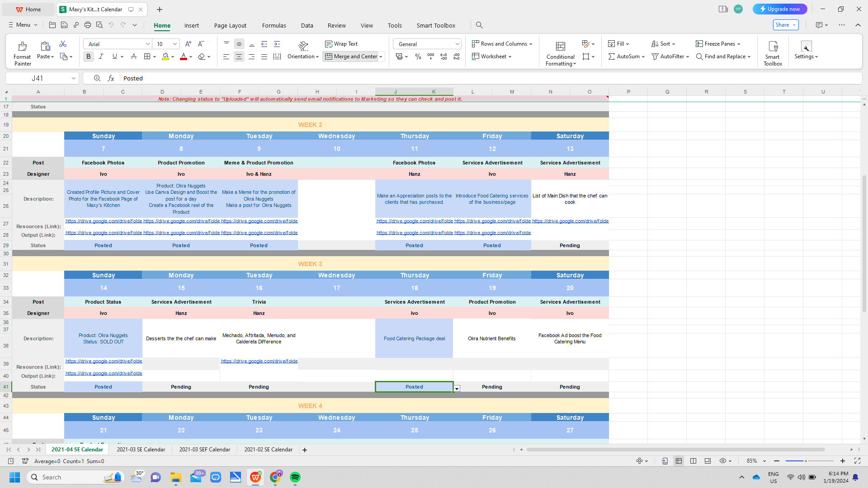868x488 pixels.
Task: Toggle center horizontal alignment
Action: click(x=239, y=56)
